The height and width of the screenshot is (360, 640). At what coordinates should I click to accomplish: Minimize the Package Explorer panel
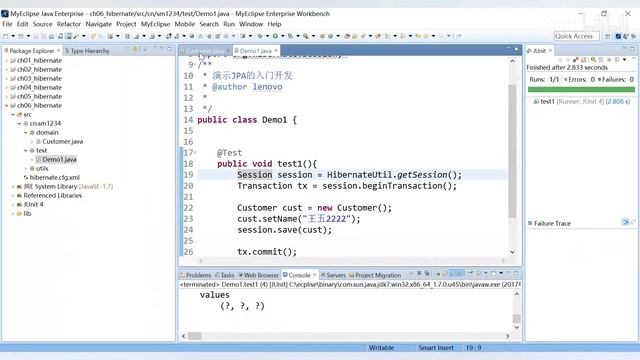click(x=162, y=49)
